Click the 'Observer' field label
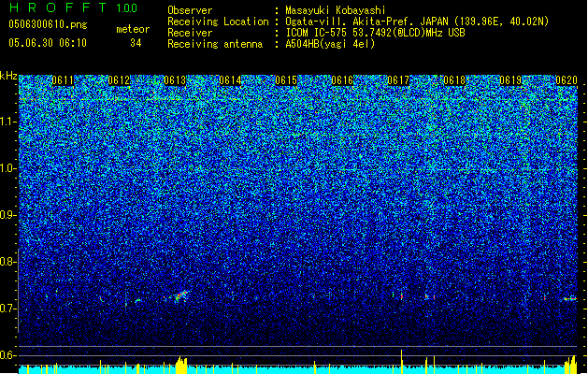 (x=190, y=10)
